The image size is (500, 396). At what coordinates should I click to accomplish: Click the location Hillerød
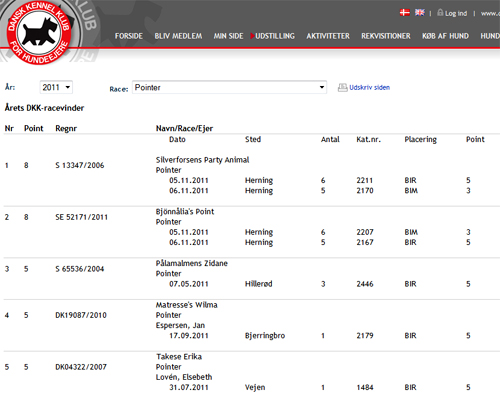tap(259, 284)
